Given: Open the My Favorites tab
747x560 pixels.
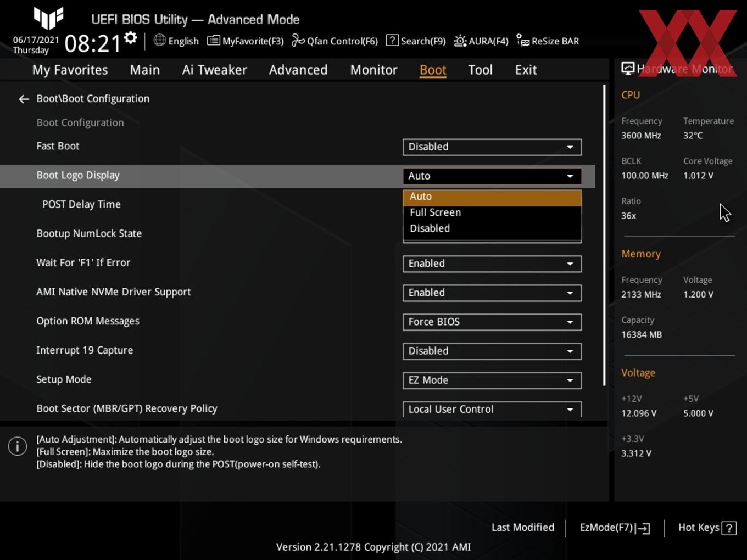Looking at the screenshot, I should pyautogui.click(x=70, y=70).
